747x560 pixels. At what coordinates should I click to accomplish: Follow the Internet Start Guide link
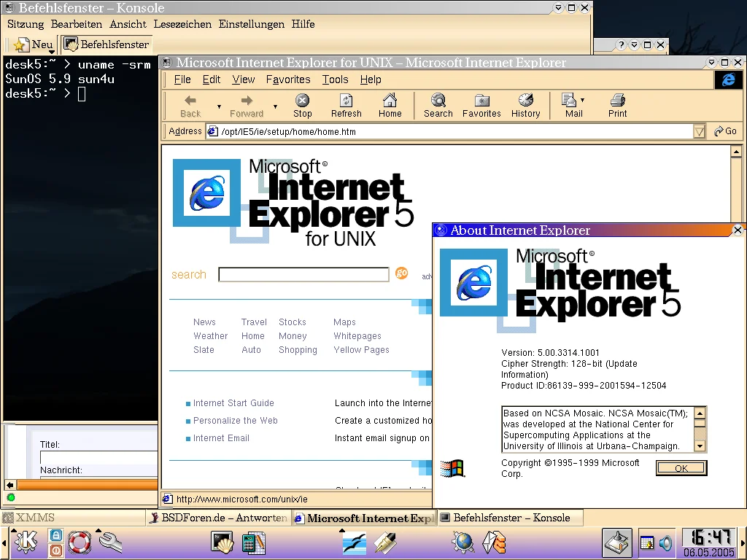233,403
